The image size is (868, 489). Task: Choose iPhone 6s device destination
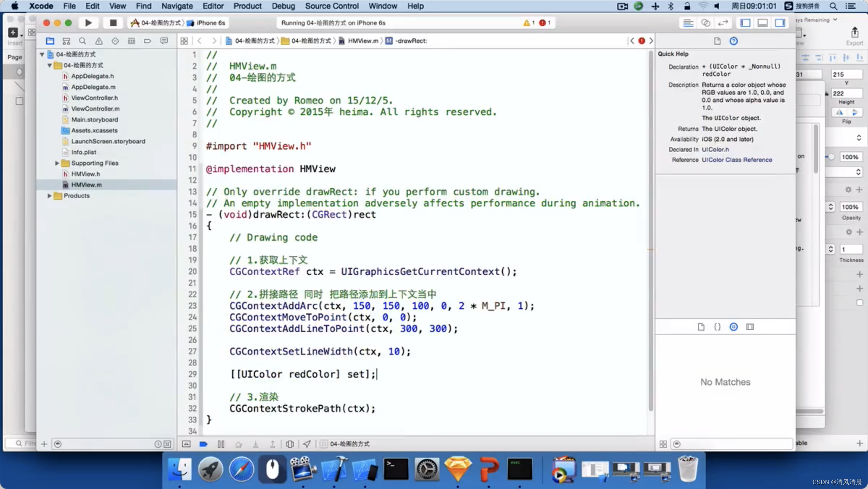click(x=206, y=23)
